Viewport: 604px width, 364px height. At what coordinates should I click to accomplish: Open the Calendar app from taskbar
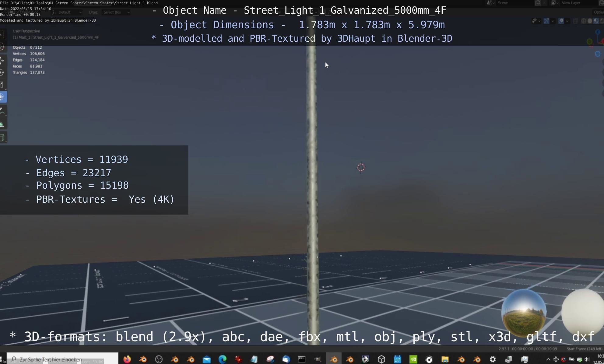397,359
